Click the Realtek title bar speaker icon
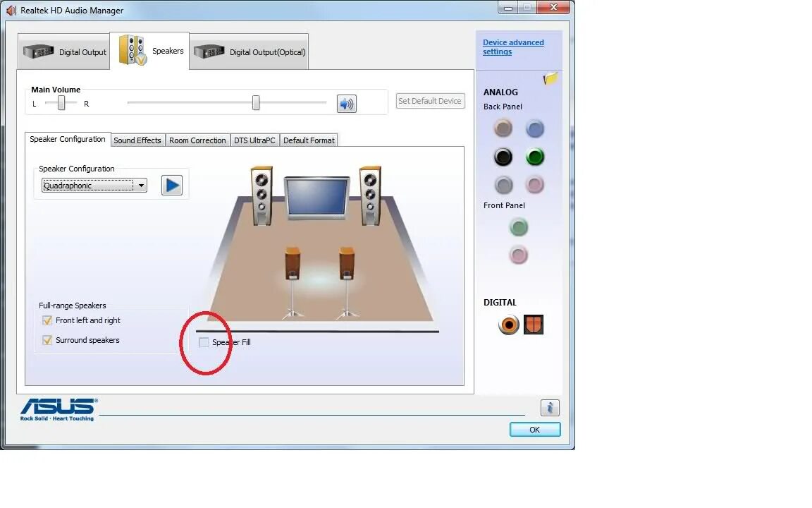Image resolution: width=812 pixels, height=508 pixels. 11,11
